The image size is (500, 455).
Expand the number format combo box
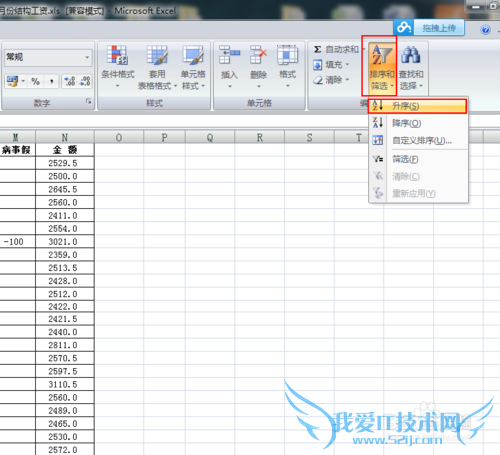(x=87, y=57)
